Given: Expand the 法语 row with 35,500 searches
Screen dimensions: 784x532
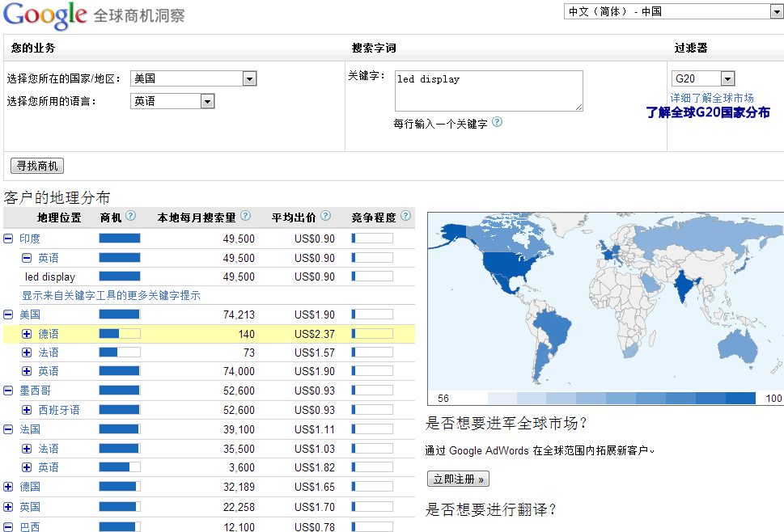Looking at the screenshot, I should point(27,449).
